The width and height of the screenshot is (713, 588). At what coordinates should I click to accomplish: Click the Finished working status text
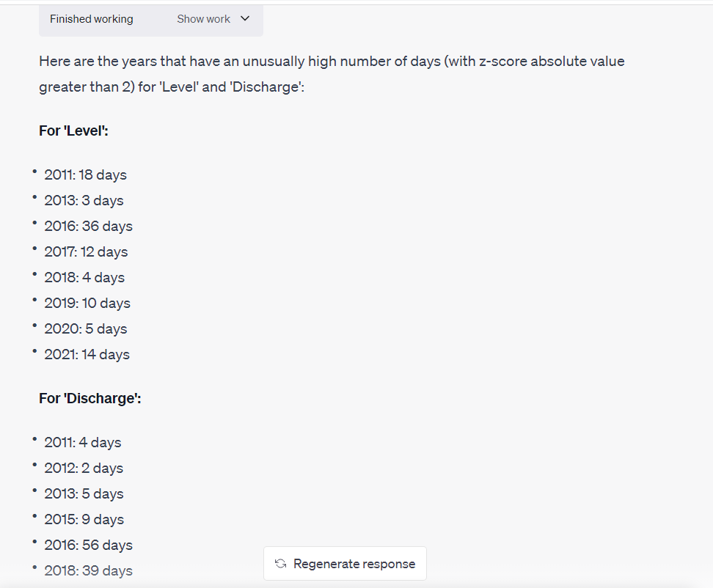coord(92,19)
